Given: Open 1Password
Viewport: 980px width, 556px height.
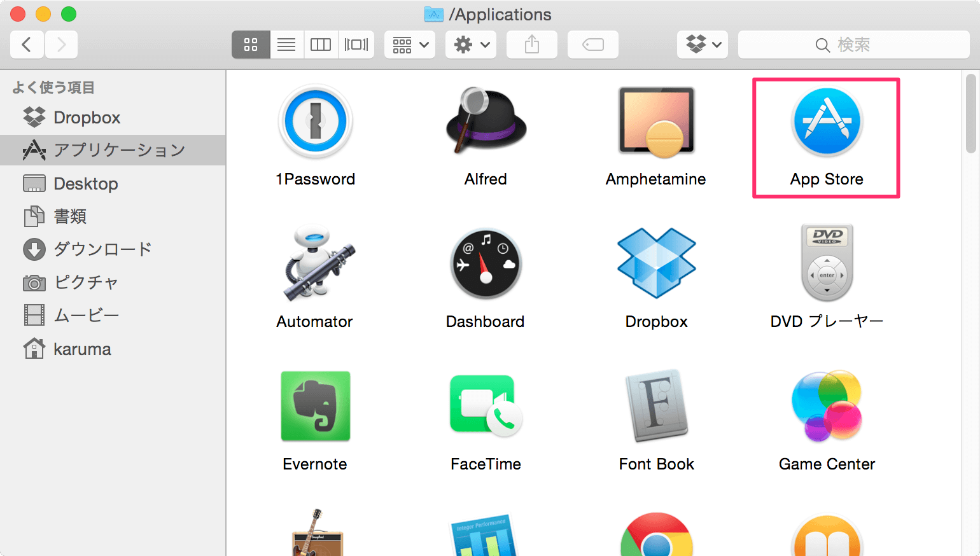Looking at the screenshot, I should [316, 121].
